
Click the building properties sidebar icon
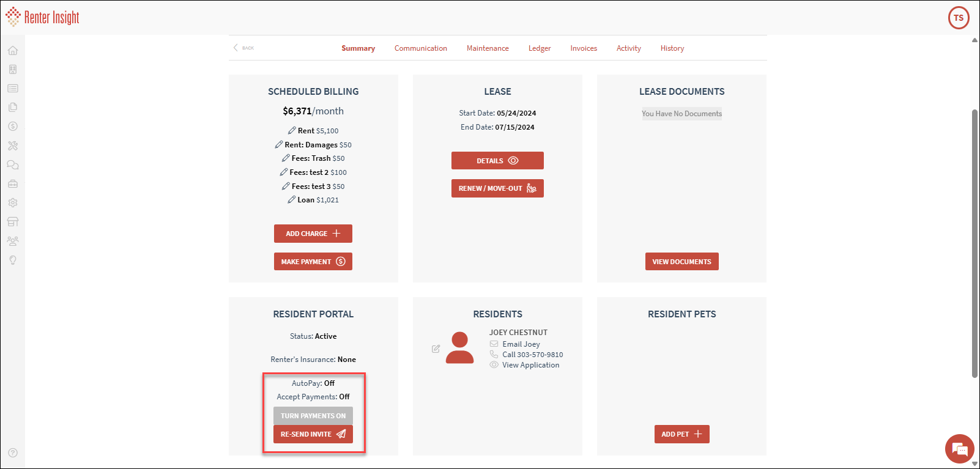coord(13,70)
